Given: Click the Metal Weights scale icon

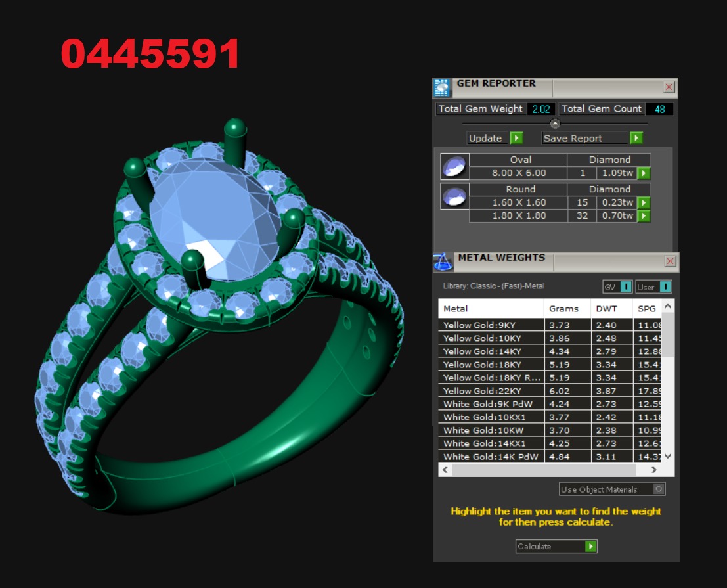Looking at the screenshot, I should pyautogui.click(x=443, y=262).
